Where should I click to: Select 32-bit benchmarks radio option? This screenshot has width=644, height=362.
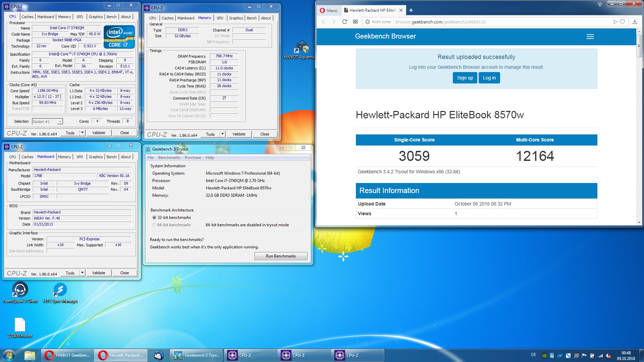[x=154, y=218]
